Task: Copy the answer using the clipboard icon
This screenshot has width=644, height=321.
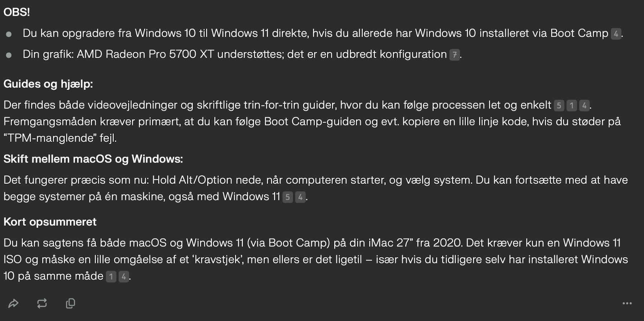Action: coord(70,303)
